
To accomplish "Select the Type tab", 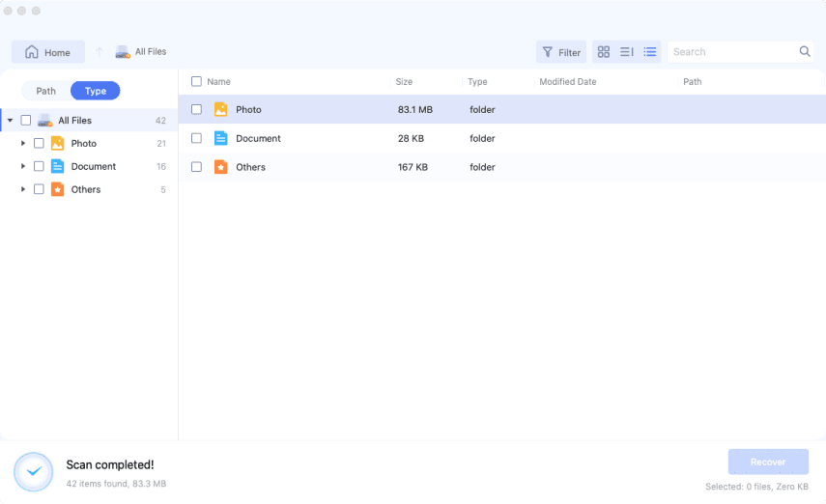I will pos(96,91).
